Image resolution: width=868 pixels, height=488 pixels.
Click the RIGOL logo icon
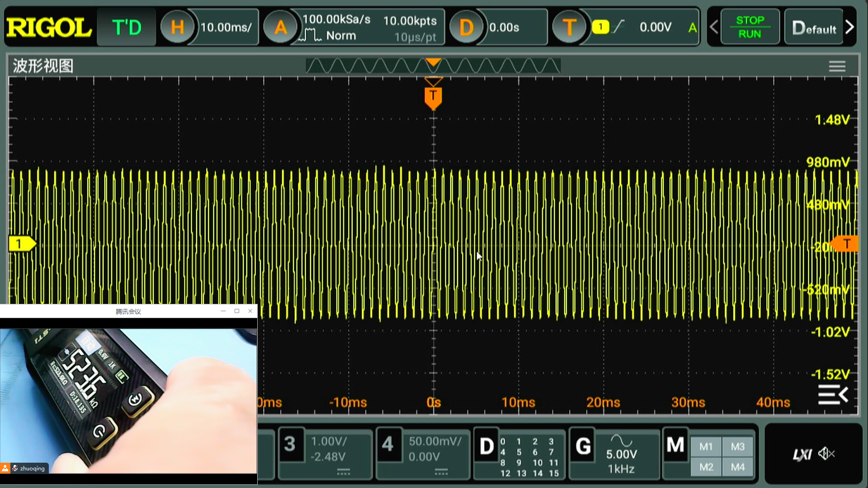click(x=49, y=28)
